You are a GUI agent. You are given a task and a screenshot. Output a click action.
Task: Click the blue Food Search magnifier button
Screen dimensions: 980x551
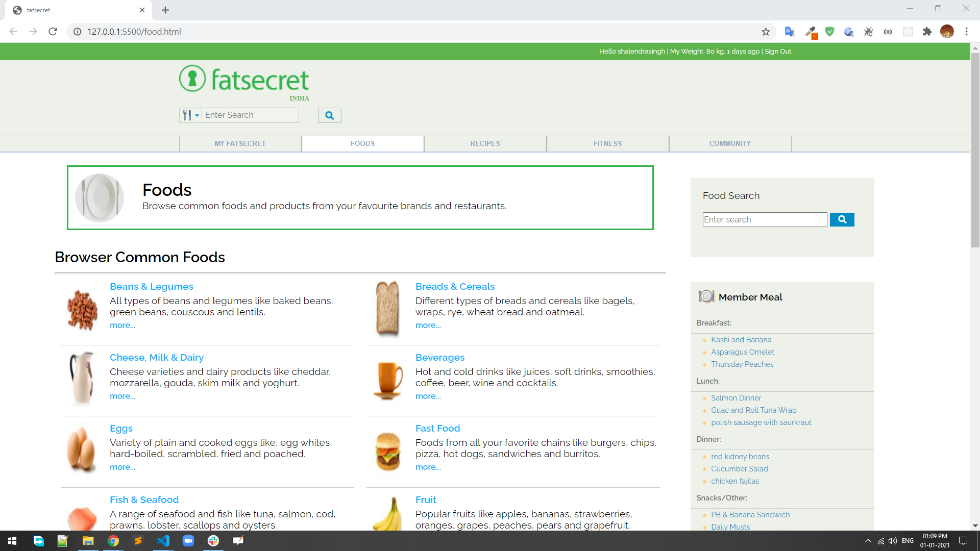click(842, 219)
